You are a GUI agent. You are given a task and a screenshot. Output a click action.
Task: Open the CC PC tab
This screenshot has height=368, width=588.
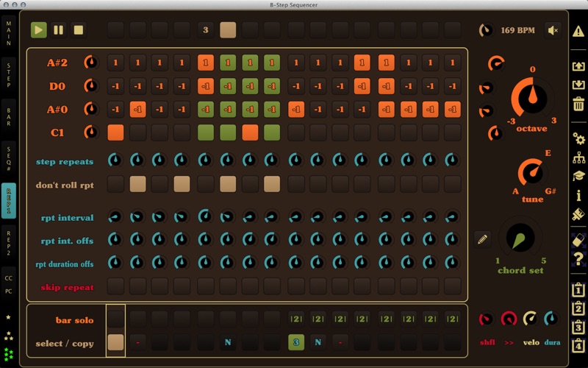coord(9,285)
